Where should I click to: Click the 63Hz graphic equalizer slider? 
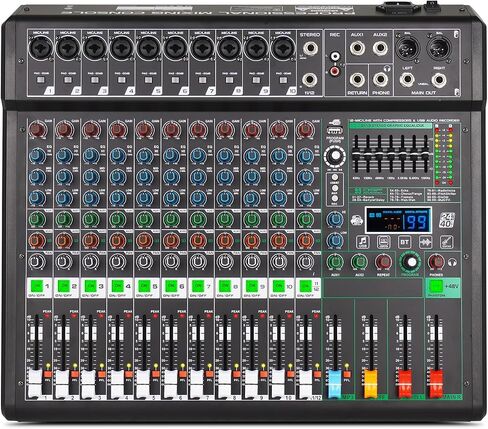point(356,153)
